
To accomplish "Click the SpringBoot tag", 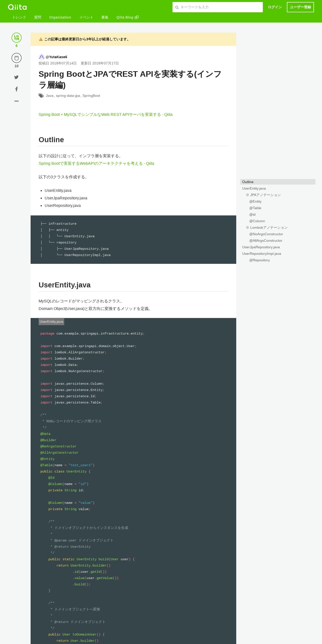I will coord(91,96).
